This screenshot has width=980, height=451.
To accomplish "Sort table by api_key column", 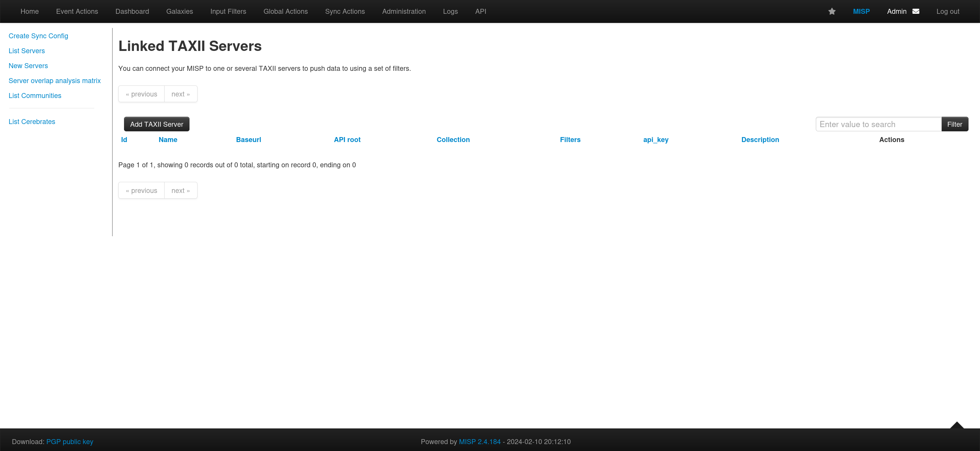I will (656, 140).
